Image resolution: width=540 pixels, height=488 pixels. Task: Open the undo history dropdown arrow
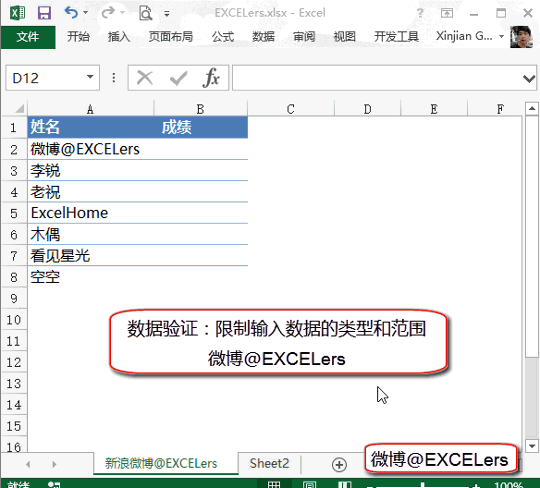(85, 13)
